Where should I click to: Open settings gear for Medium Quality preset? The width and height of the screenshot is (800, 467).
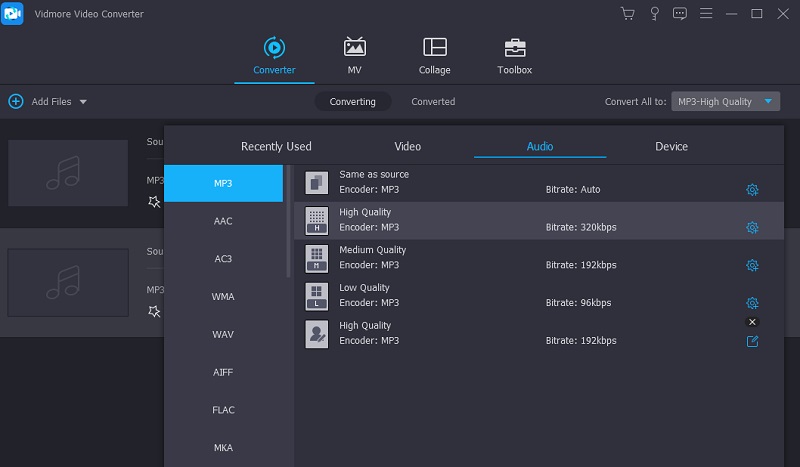(752, 265)
